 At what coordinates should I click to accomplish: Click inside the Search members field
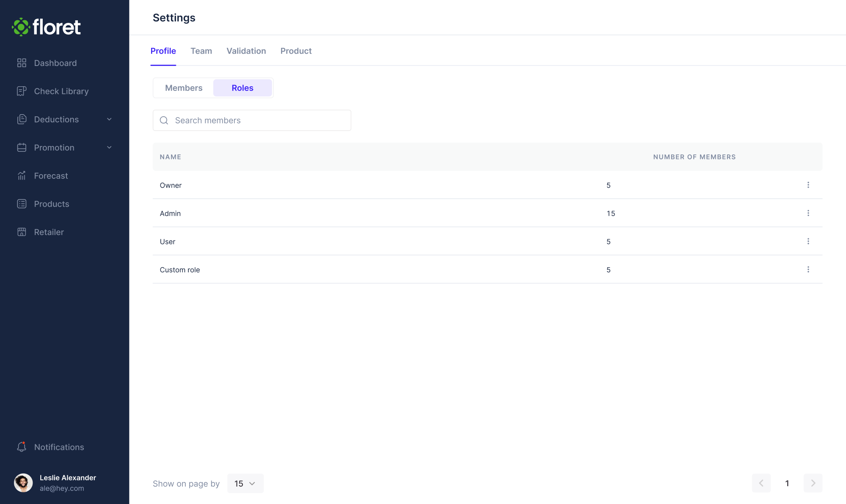[x=252, y=120]
